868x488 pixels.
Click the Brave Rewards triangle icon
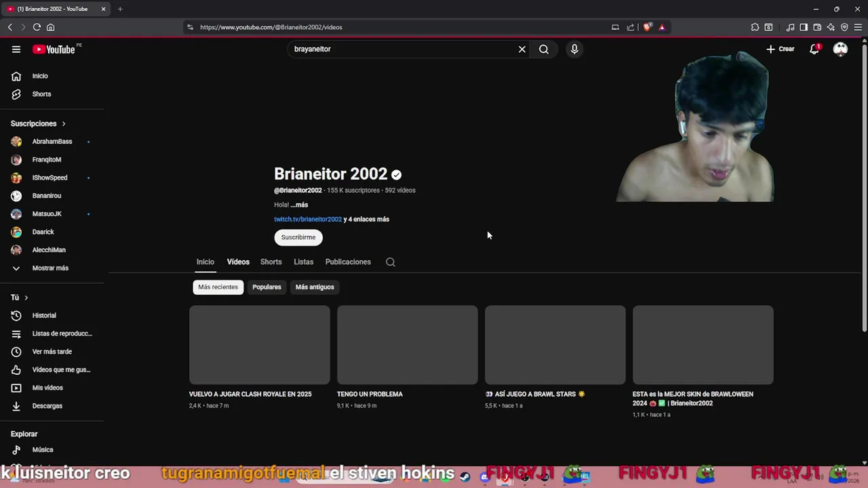pyautogui.click(x=662, y=27)
